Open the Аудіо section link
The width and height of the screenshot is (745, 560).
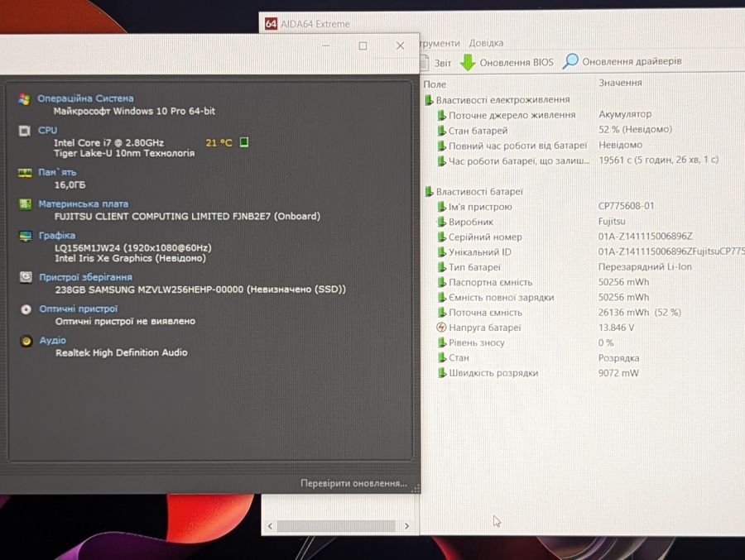click(x=53, y=340)
